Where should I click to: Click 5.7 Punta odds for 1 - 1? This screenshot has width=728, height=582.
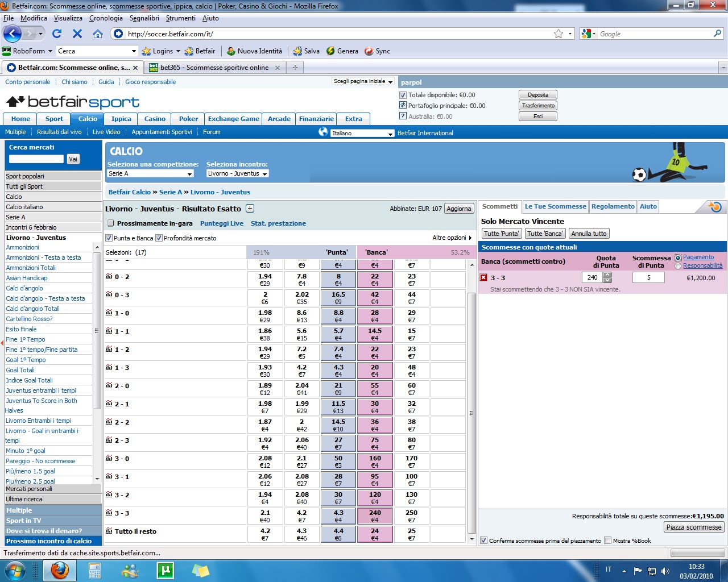338,334
